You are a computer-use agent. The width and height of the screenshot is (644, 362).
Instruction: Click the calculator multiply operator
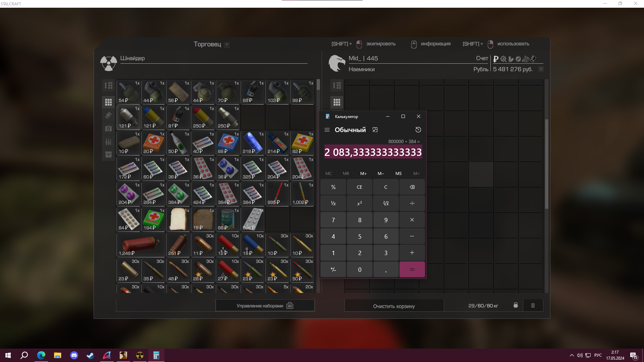click(412, 220)
